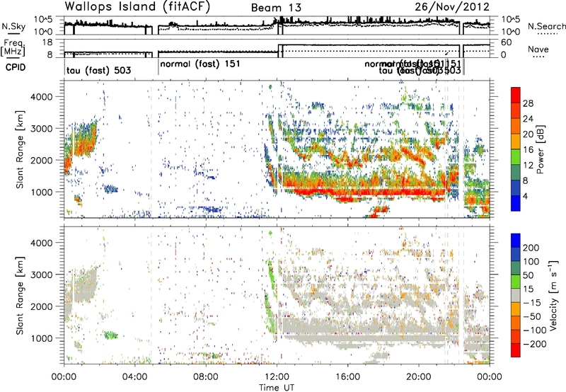Click the "28" power color bar label

tap(528, 103)
